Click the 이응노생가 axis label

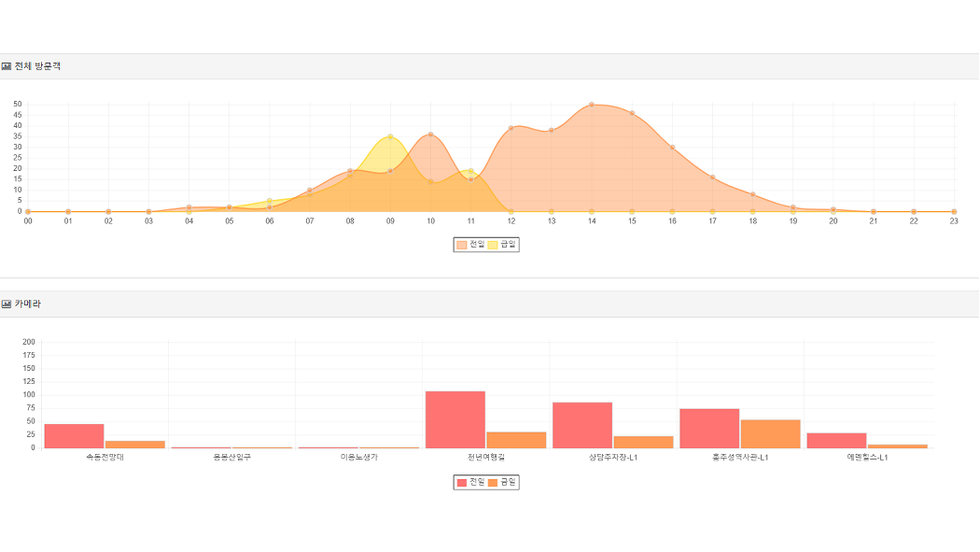[358, 457]
